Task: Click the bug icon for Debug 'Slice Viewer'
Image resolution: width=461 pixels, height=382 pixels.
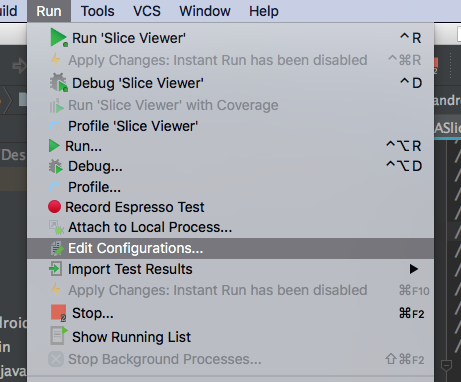Action: (59, 82)
